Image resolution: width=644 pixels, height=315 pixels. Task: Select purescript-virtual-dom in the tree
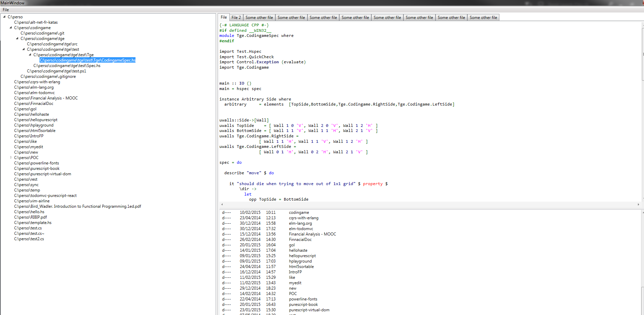click(43, 174)
